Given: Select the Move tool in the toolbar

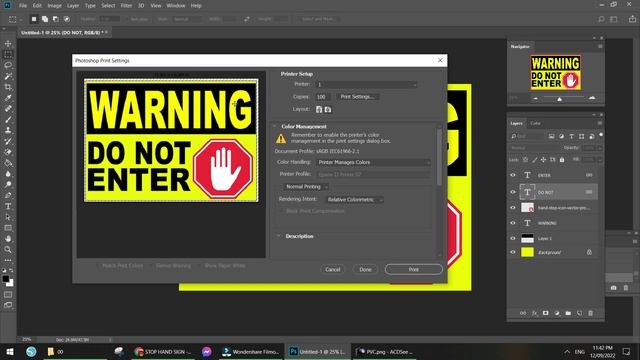Looking at the screenshot, I should pos(8,44).
